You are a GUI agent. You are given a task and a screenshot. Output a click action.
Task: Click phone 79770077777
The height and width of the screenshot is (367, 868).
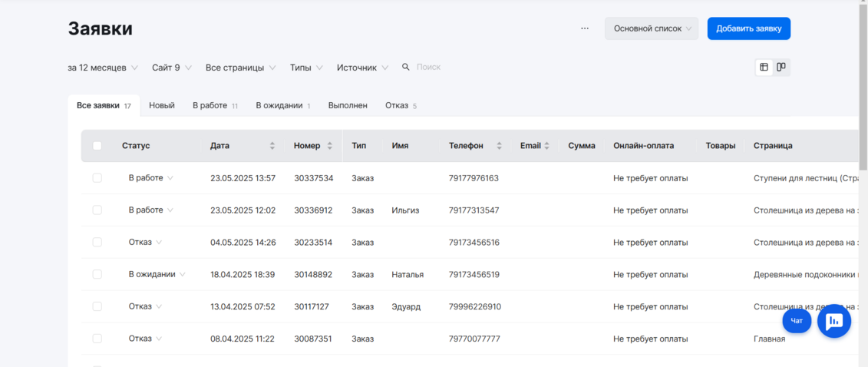point(474,339)
